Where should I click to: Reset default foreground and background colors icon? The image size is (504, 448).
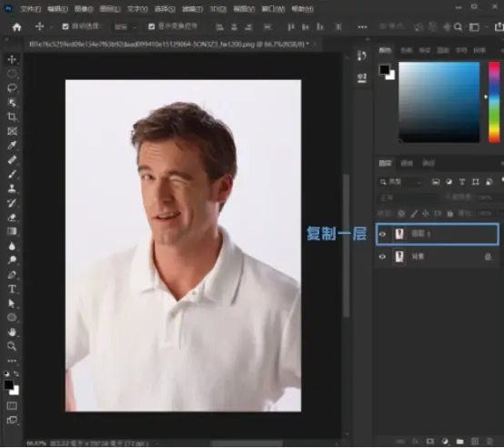[x=6, y=373]
